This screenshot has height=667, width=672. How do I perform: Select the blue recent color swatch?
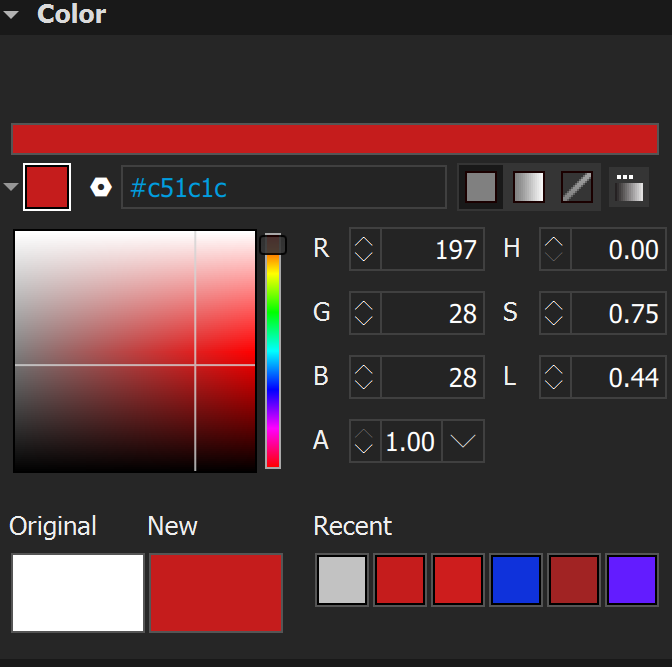[x=516, y=580]
